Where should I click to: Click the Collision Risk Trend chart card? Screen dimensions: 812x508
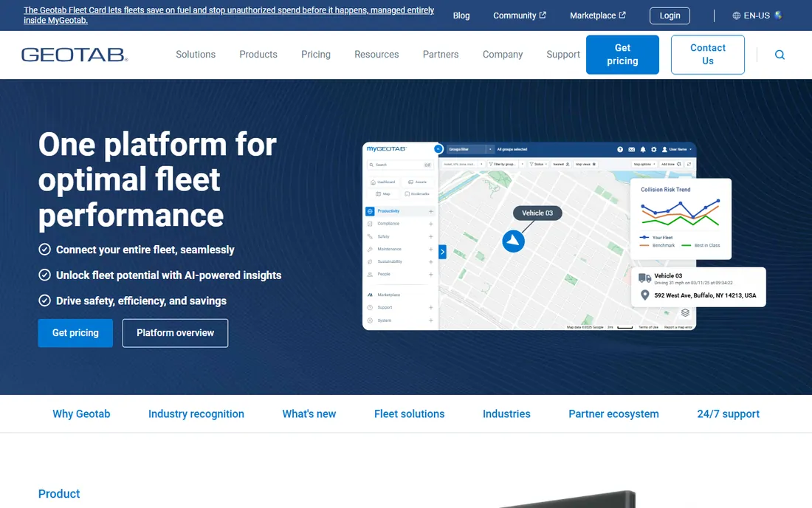(681, 219)
